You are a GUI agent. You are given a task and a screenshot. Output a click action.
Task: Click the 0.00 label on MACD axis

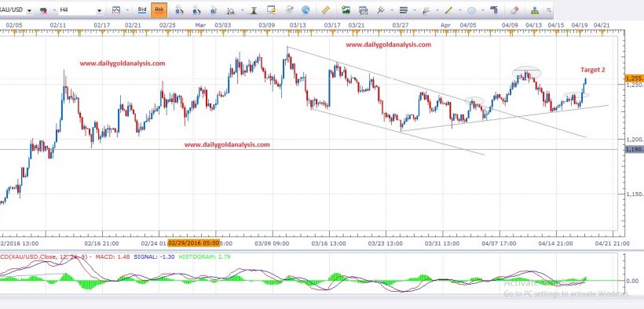pos(631,281)
